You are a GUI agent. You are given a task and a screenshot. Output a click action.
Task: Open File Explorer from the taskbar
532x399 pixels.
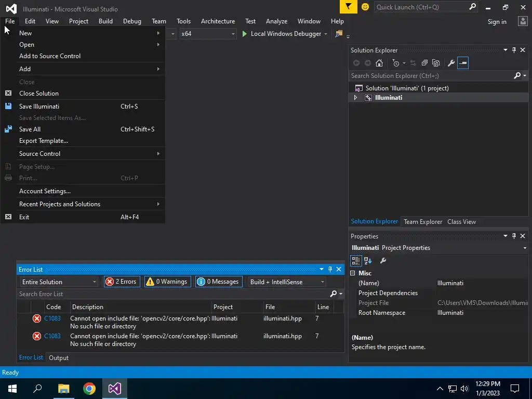pyautogui.click(x=63, y=389)
